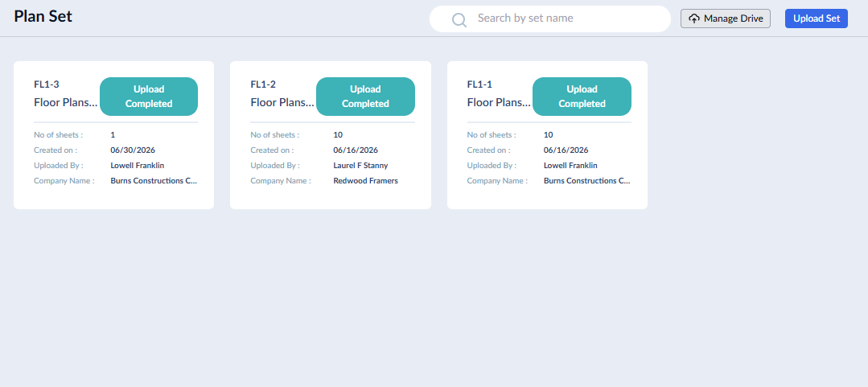The height and width of the screenshot is (387, 868).
Task: Click Upload Completed badge on FL1-1 card
Action: (582, 97)
